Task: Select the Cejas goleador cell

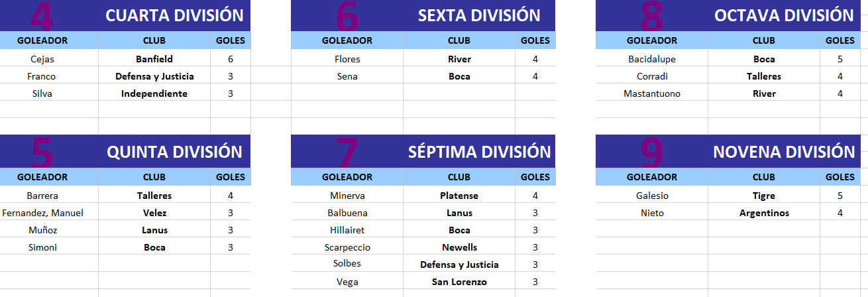Action: 42,59
